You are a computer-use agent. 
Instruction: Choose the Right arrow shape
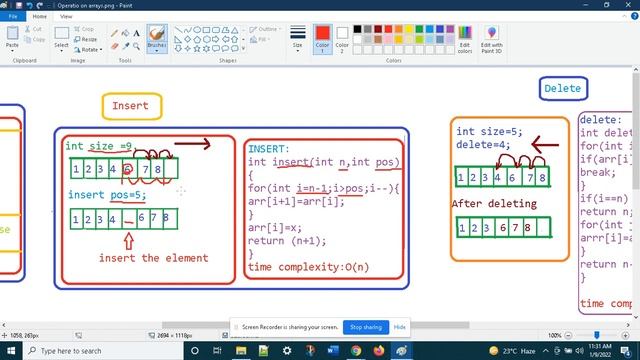(216, 40)
